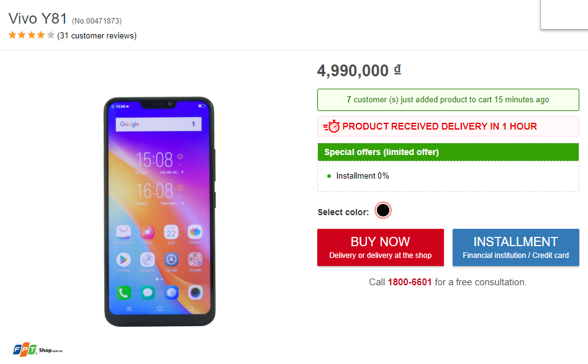This screenshot has width=588, height=364.
Task: Open the 31 customer reviews link
Action: pos(97,35)
